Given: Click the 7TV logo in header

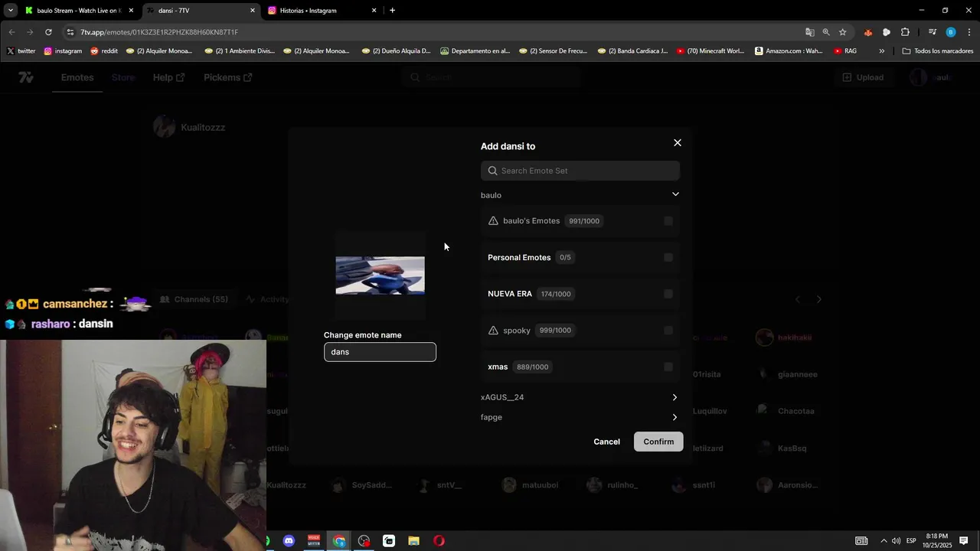Looking at the screenshot, I should [x=26, y=77].
